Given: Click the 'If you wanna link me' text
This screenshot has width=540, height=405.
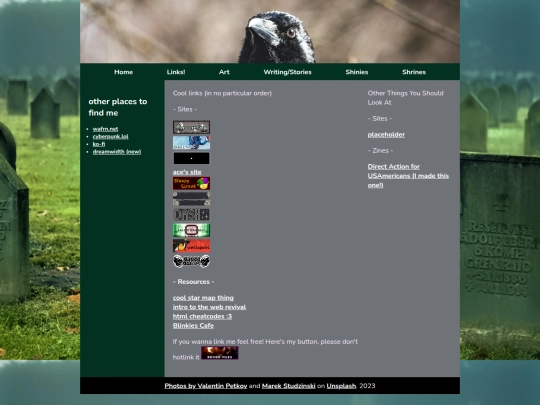Looking at the screenshot, I should [x=265, y=349].
